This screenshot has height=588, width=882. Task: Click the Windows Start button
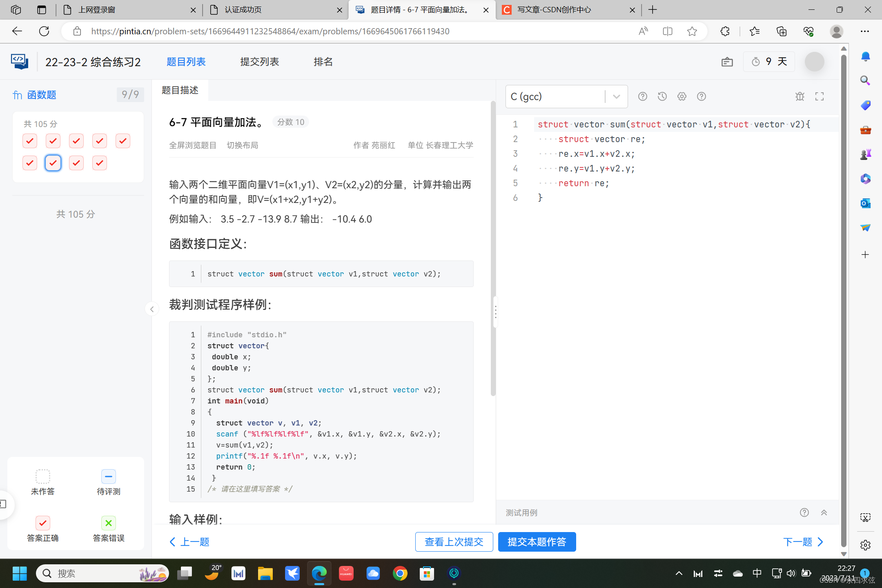[x=19, y=574]
